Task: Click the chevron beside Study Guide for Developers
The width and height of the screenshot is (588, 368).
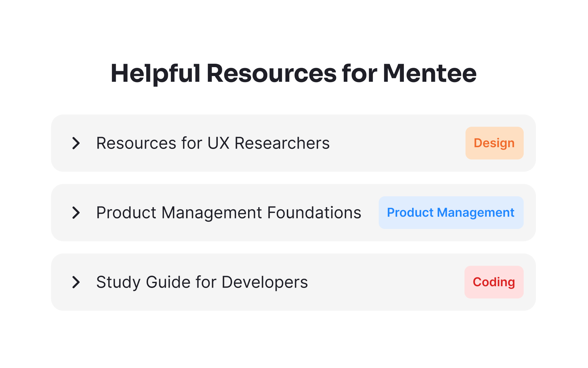Action: pyautogui.click(x=76, y=282)
